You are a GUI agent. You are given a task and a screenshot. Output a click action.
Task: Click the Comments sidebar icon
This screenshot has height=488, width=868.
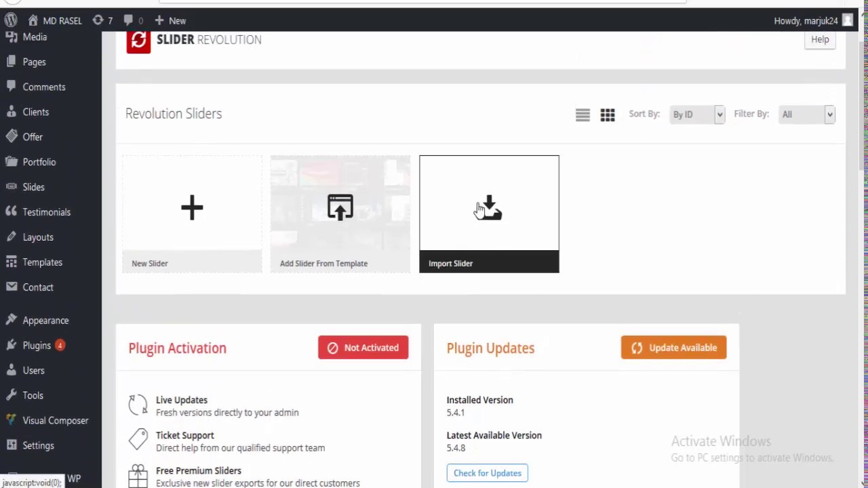point(11,87)
